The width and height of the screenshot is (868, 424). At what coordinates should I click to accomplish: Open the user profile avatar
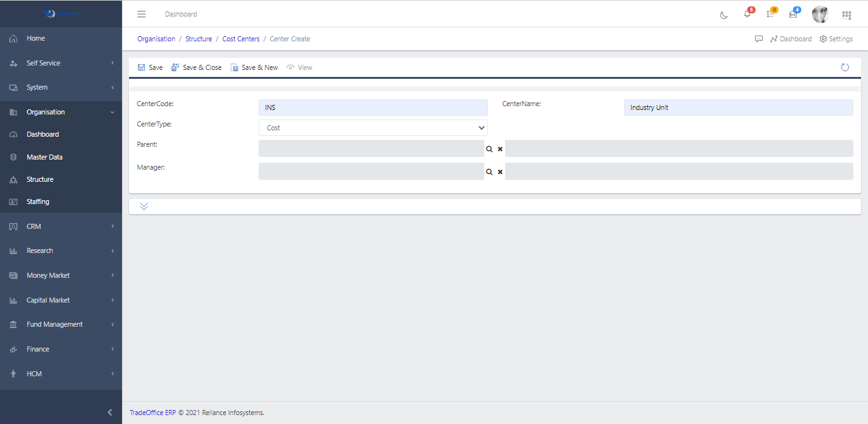[820, 15]
